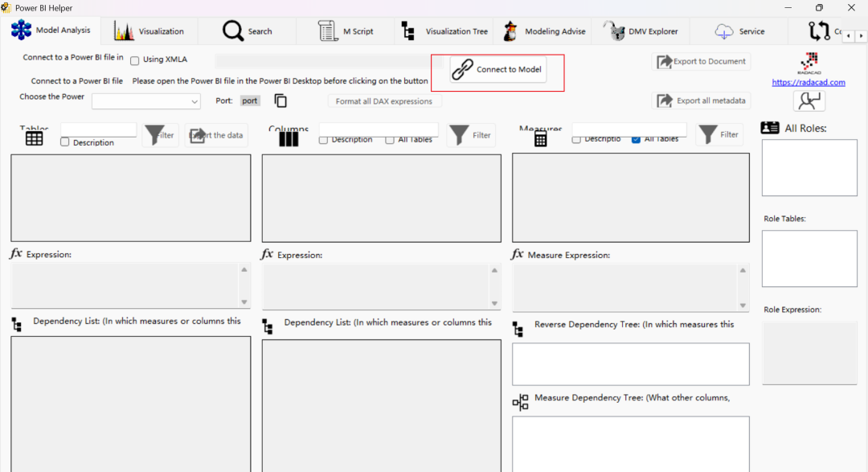868x472 pixels.
Task: Click inside the All Roles list box
Action: 809,168
